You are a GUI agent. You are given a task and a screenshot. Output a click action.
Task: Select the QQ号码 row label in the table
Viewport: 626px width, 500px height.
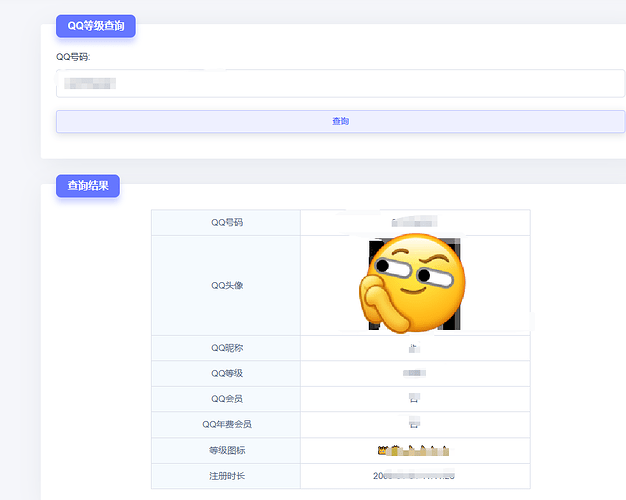[x=226, y=222]
